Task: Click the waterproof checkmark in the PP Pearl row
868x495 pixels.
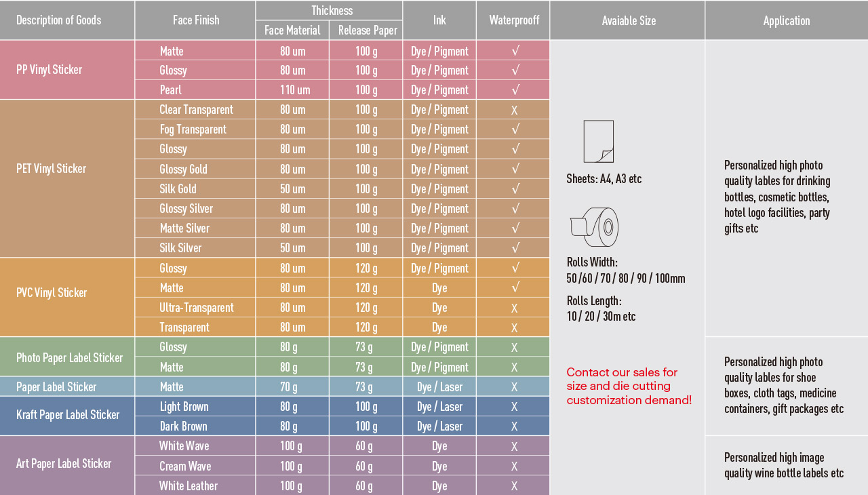Action: pyautogui.click(x=515, y=90)
